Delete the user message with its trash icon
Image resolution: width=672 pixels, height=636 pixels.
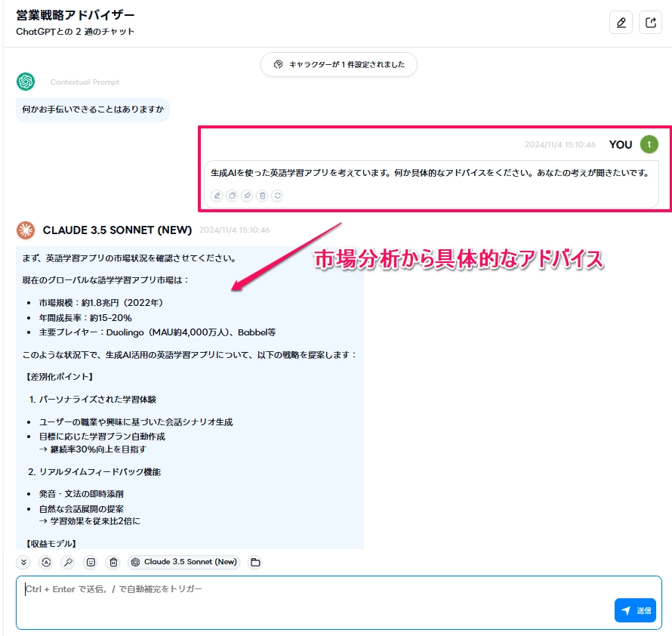coord(262,196)
